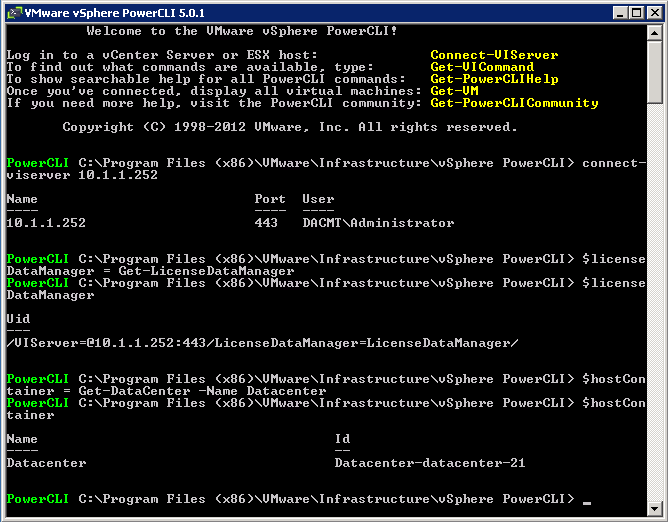Click the PowerCLI icon in title bar
This screenshot has height=522, width=668.
tap(14, 13)
